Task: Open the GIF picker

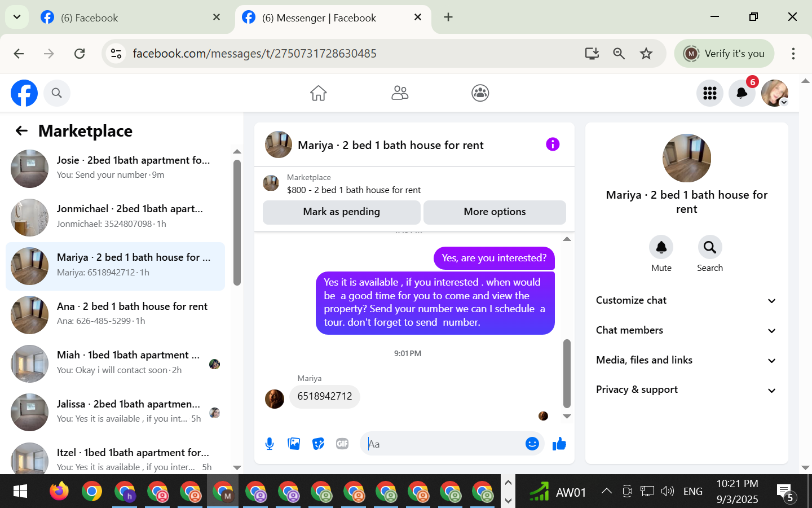Action: (342, 444)
